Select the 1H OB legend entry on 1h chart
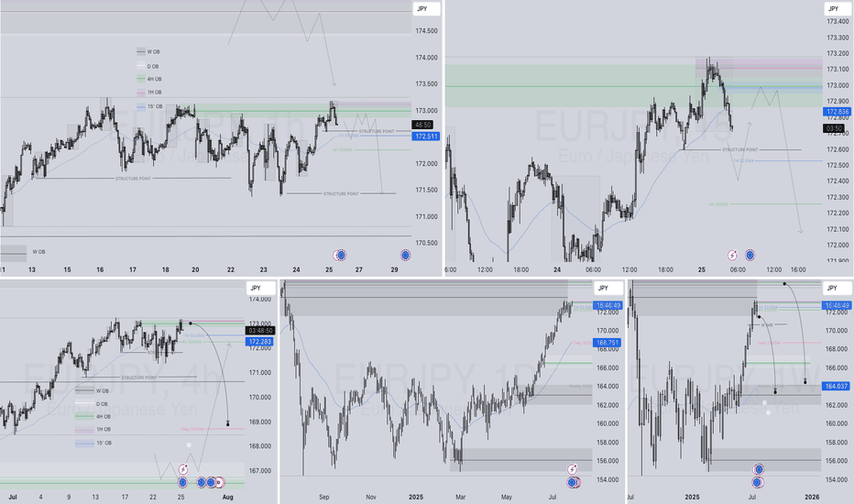Screen dimensions: 854x504 tap(148, 93)
